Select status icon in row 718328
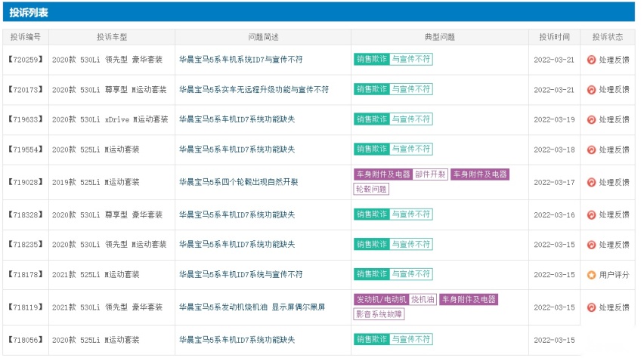The width and height of the screenshot is (644, 361). click(x=591, y=215)
